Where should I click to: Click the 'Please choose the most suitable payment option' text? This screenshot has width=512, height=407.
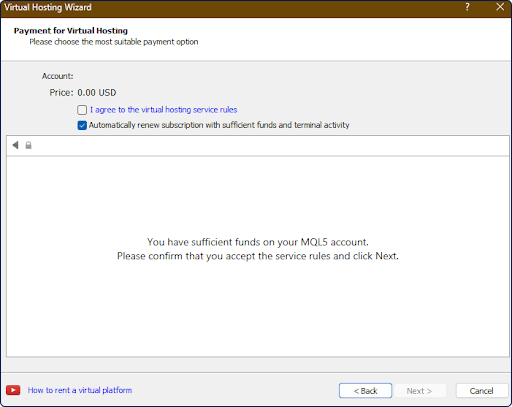(114, 42)
